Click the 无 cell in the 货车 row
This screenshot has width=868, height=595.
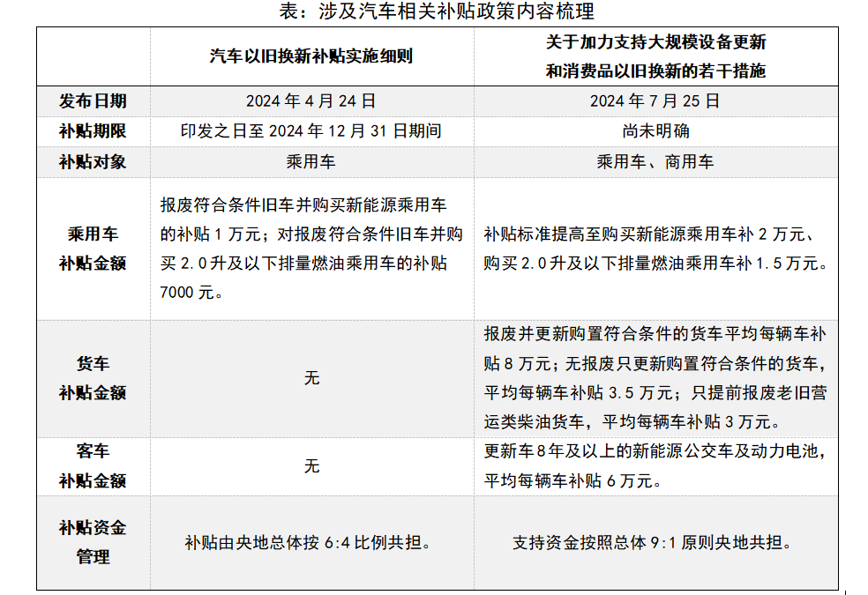click(311, 378)
